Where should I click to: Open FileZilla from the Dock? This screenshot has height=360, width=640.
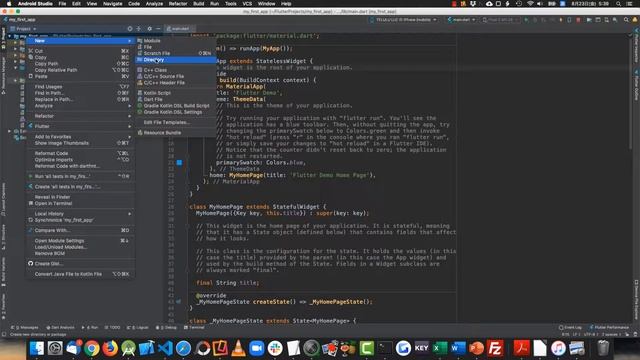(x=495, y=348)
